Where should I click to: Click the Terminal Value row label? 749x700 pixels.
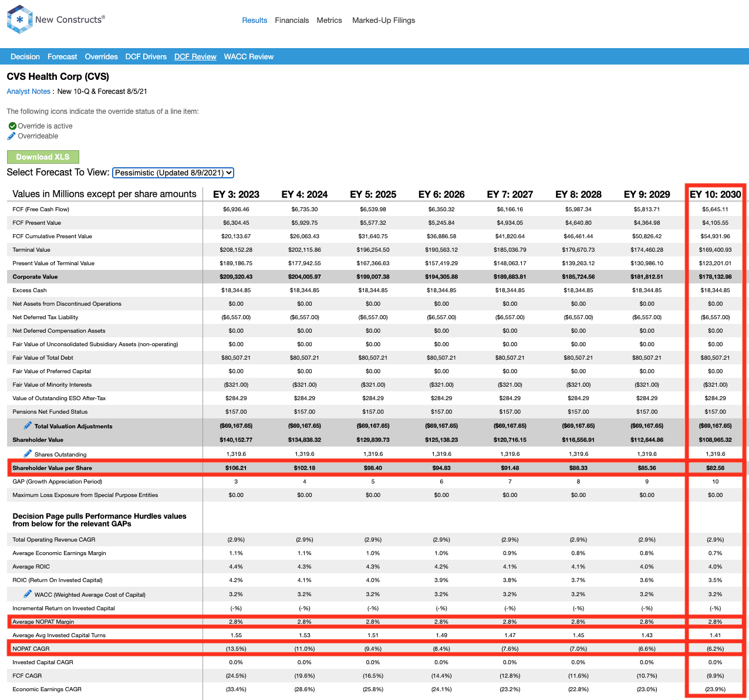pos(31,250)
